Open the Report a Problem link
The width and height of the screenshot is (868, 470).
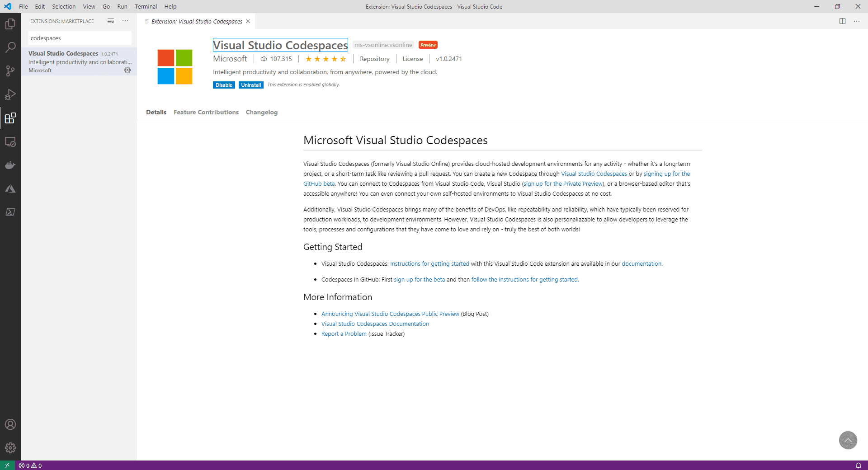tap(344, 334)
